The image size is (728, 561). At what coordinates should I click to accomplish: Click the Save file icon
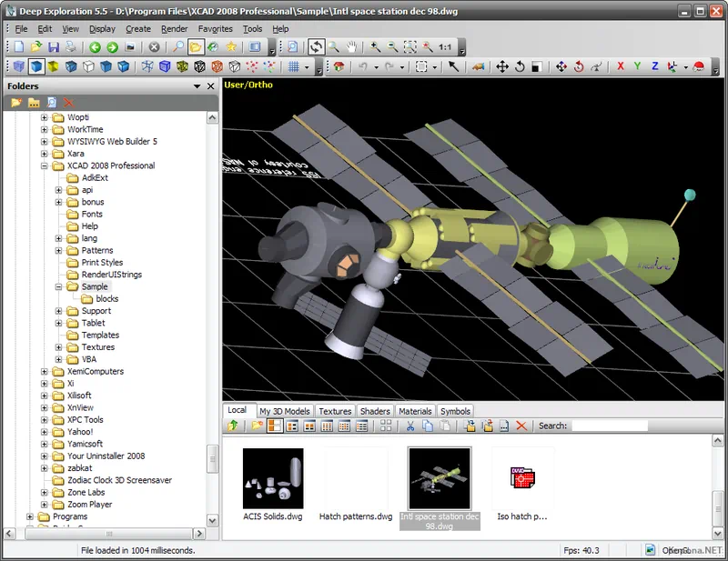click(53, 47)
